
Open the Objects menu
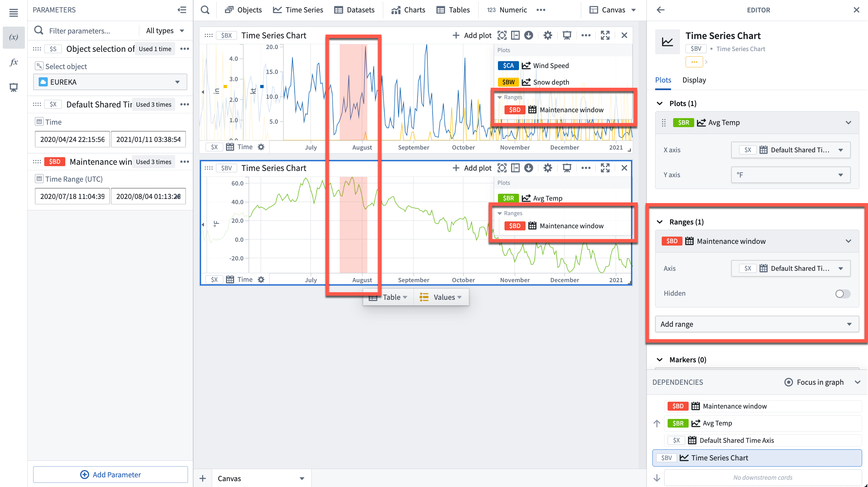point(243,10)
